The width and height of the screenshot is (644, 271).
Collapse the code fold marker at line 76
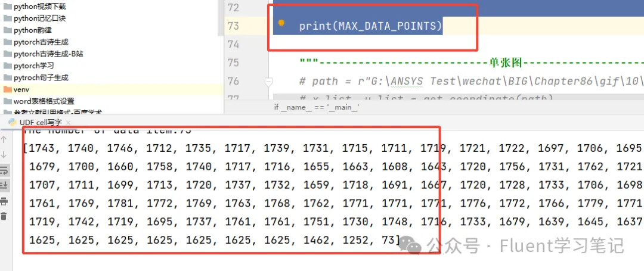click(x=269, y=81)
